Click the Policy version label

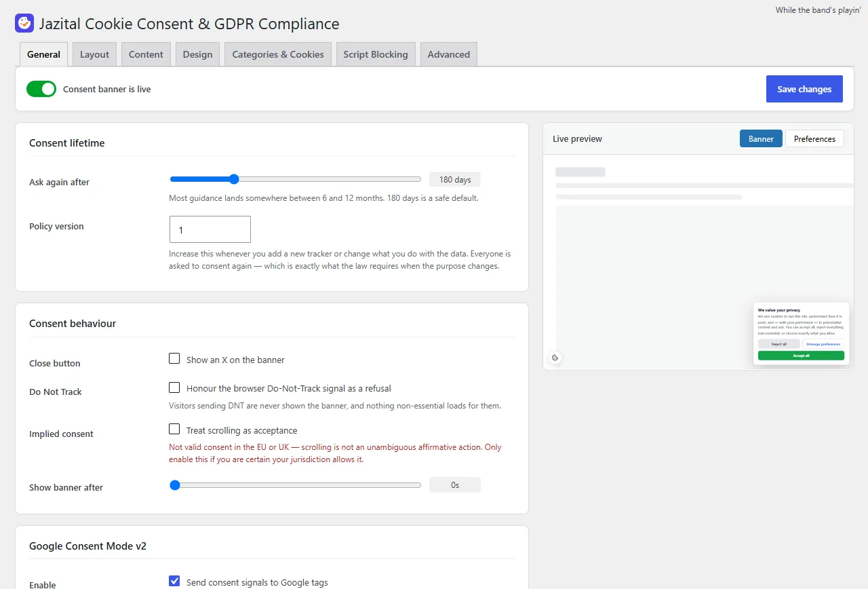click(x=56, y=226)
